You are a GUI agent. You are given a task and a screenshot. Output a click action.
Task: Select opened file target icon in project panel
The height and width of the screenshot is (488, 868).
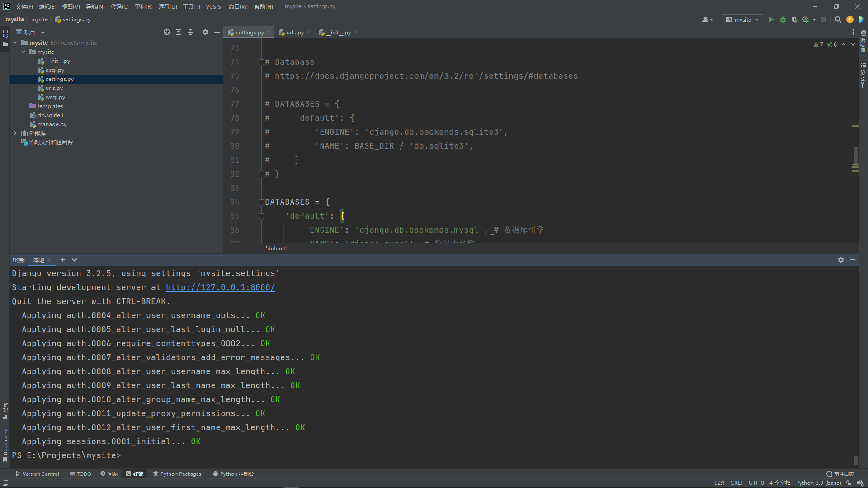pos(167,32)
